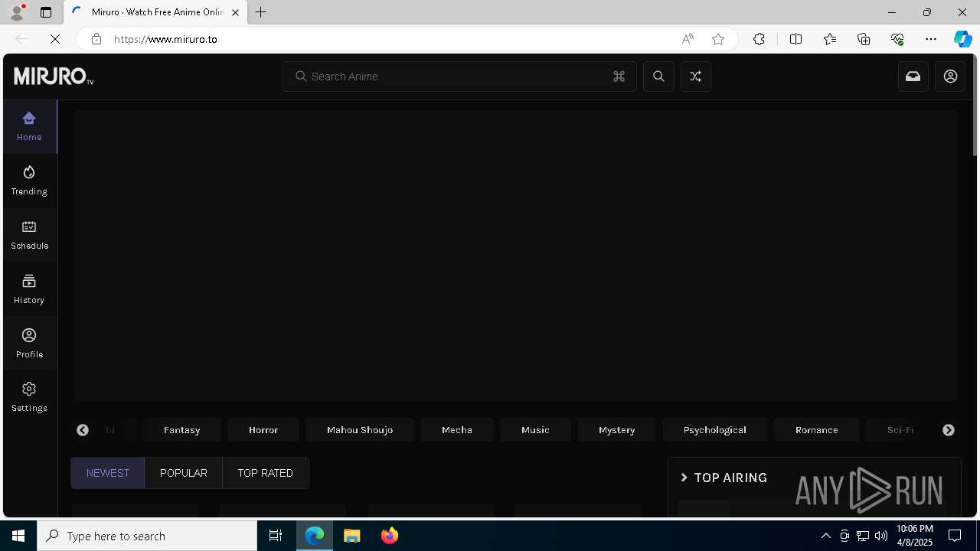
Task: Switch to the TOP RATED tab
Action: 265,473
